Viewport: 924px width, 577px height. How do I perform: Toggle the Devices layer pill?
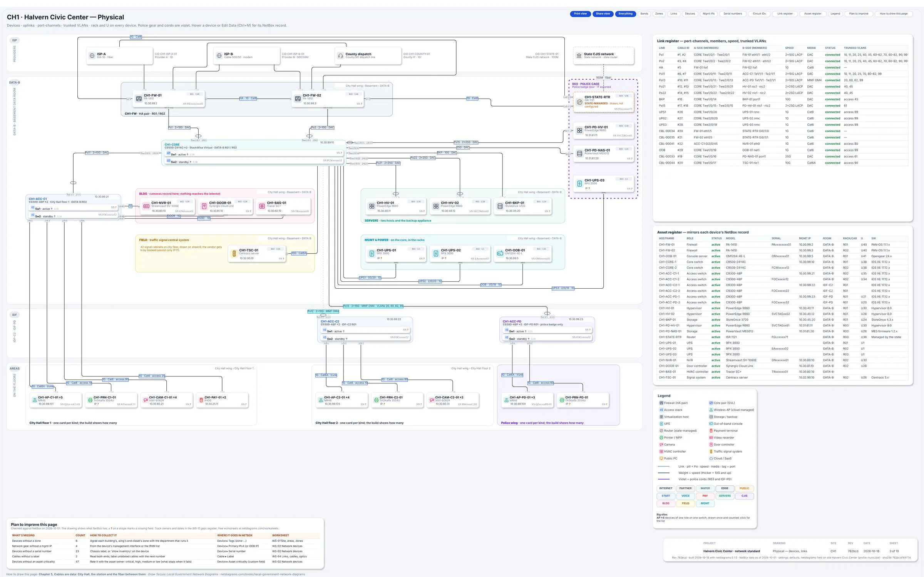tap(690, 14)
